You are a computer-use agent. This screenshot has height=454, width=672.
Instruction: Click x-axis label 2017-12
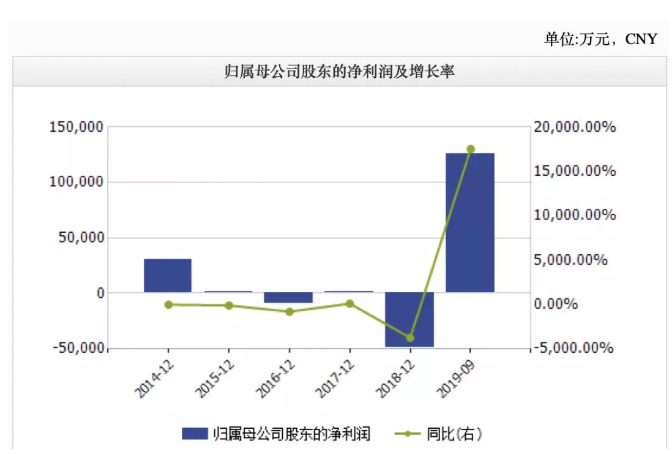point(335,378)
